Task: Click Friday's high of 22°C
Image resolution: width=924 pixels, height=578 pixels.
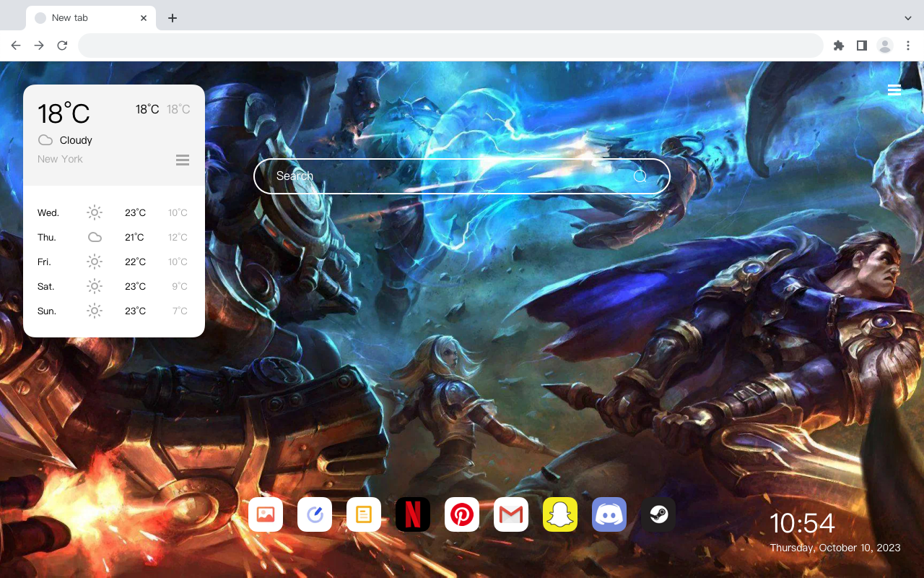Action: [135, 262]
